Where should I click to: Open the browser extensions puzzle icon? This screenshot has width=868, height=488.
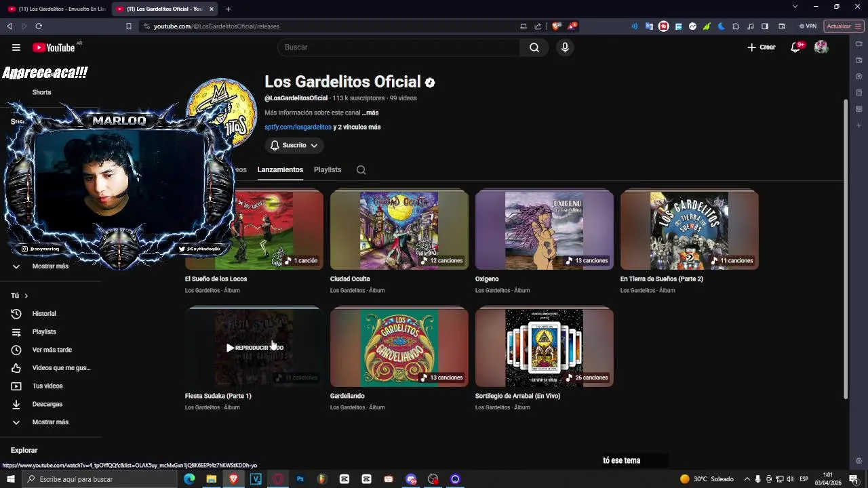(736, 26)
